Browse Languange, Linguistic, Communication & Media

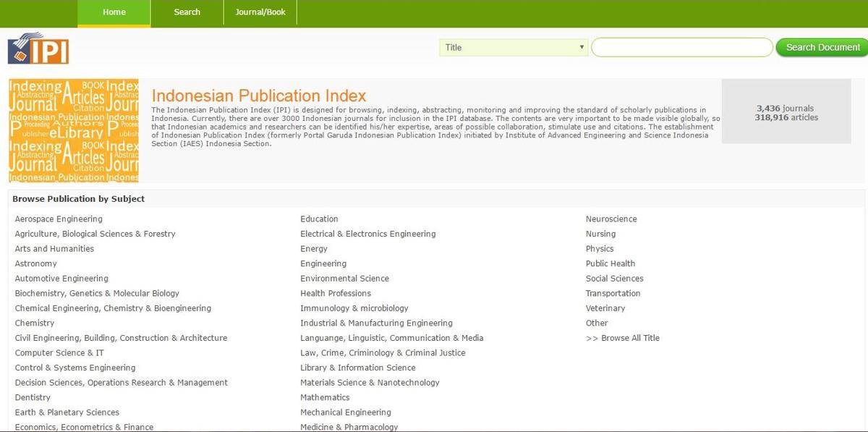point(392,338)
